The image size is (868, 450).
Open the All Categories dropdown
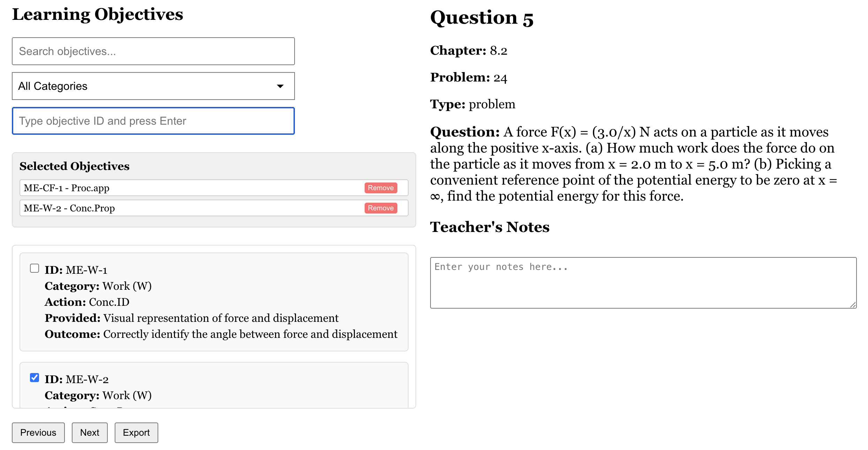coord(153,86)
